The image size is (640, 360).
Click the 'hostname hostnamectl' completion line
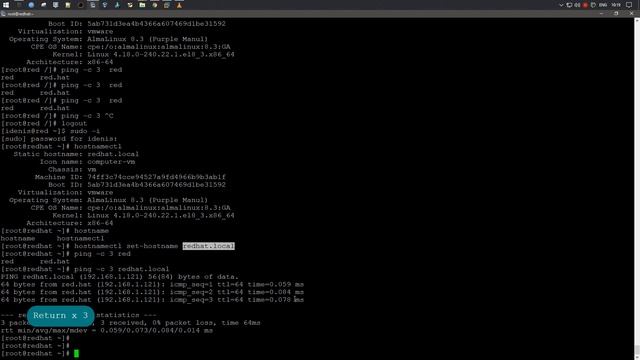point(53,238)
